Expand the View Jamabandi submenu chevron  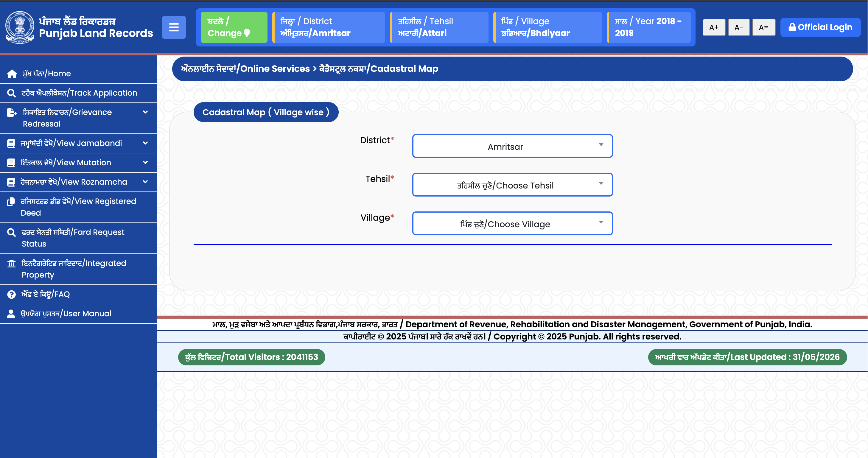[145, 143]
